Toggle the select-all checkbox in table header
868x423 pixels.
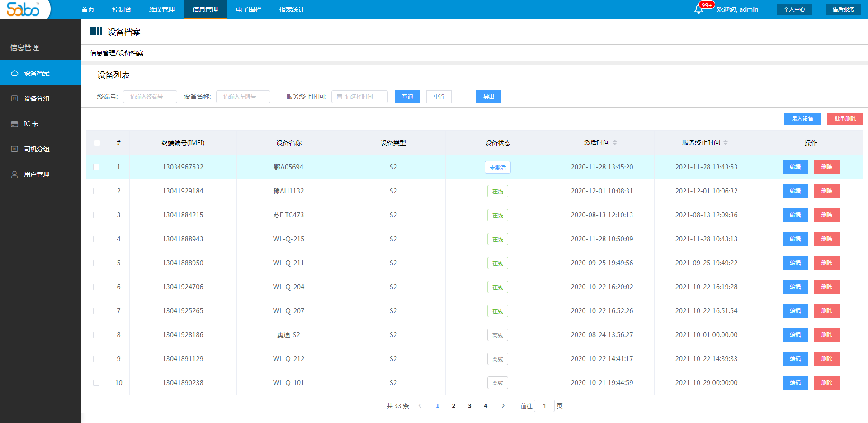point(97,143)
